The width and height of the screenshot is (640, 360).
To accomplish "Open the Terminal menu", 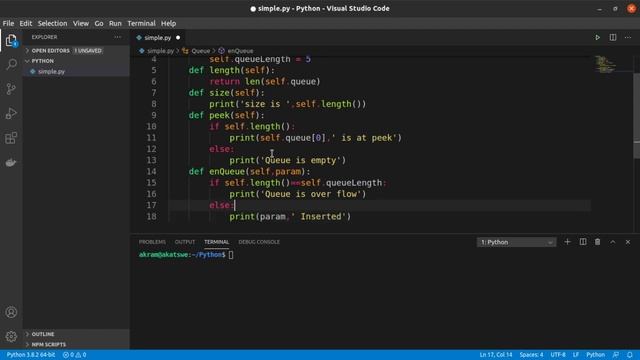I will (141, 23).
